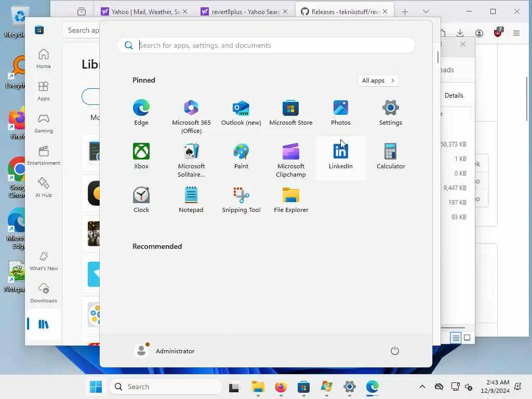
Task: Open Calculator pinned app
Action: coord(391,156)
